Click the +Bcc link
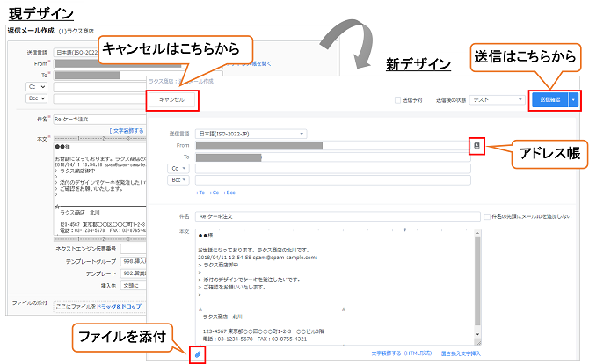This screenshot has width=589, height=364. [x=229, y=193]
